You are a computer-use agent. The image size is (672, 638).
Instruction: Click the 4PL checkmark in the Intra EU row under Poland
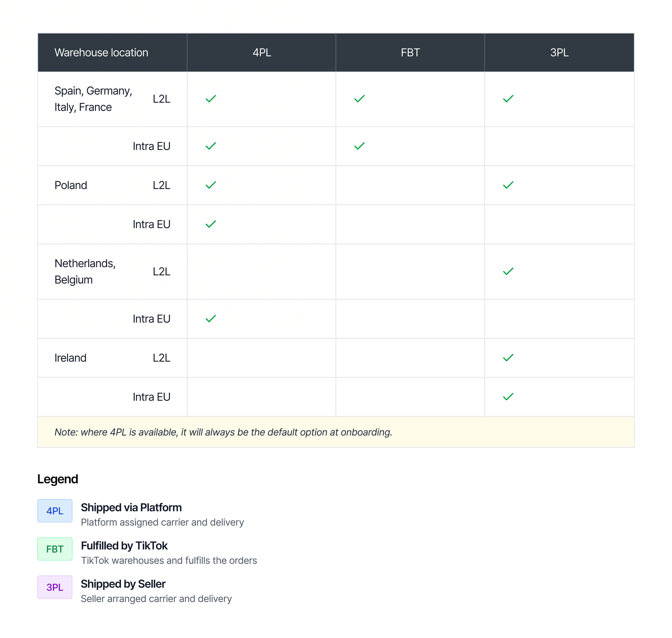[211, 224]
